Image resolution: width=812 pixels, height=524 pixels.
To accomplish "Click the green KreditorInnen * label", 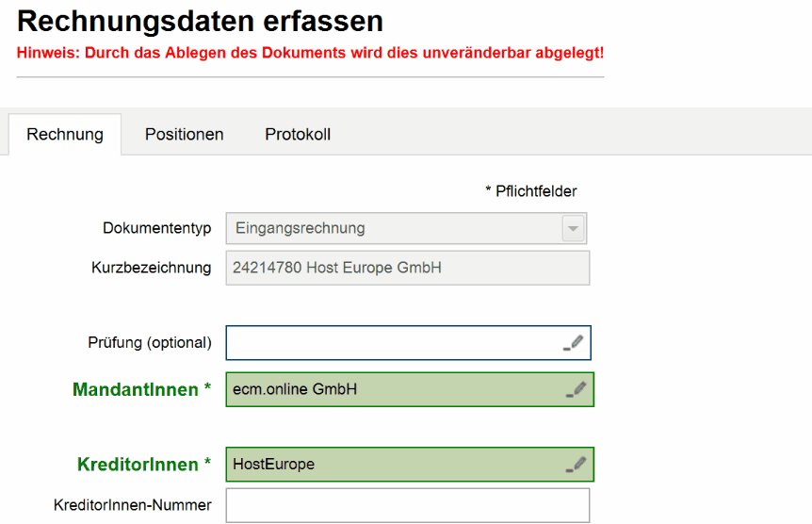I will pos(143,465).
